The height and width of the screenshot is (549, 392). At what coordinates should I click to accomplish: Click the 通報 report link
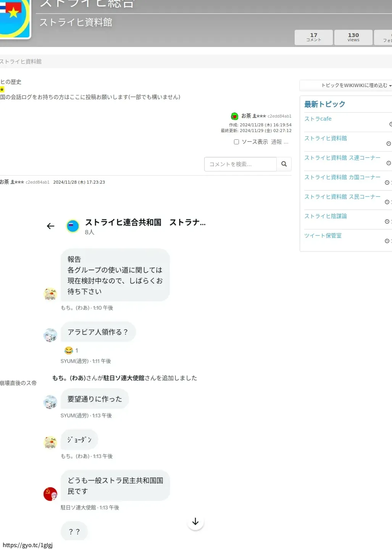point(276,142)
